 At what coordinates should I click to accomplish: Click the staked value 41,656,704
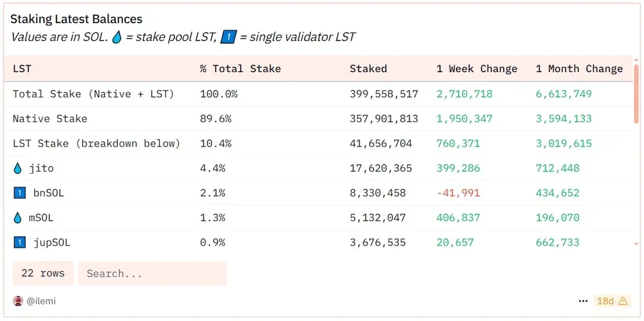click(x=381, y=143)
